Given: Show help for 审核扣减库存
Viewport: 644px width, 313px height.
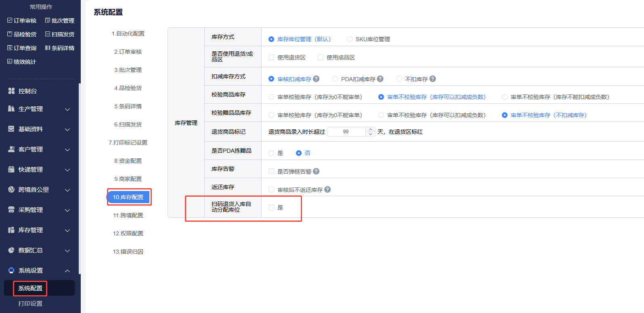Looking at the screenshot, I should (x=316, y=79).
